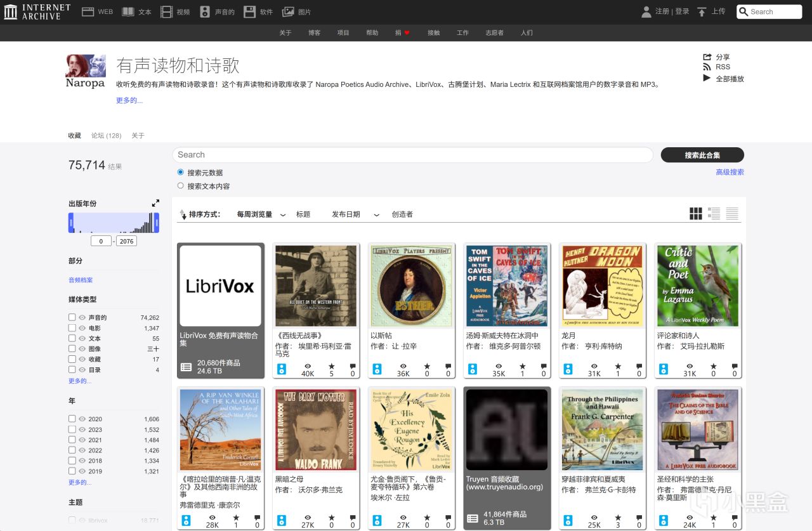Screen dimensions: 812x531
Task: Click the year histogram bars
Action: pos(114,223)
